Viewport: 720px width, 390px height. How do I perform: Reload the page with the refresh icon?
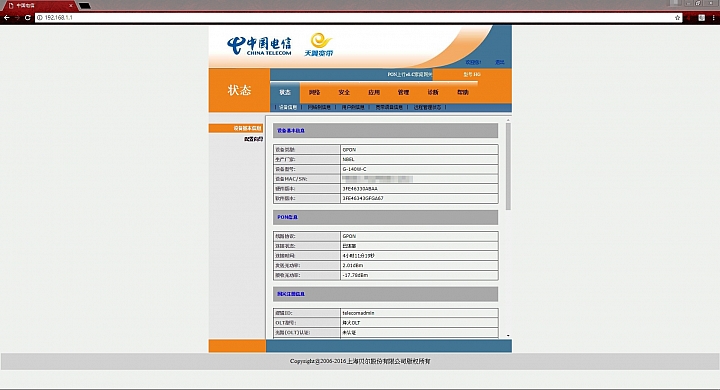point(28,17)
